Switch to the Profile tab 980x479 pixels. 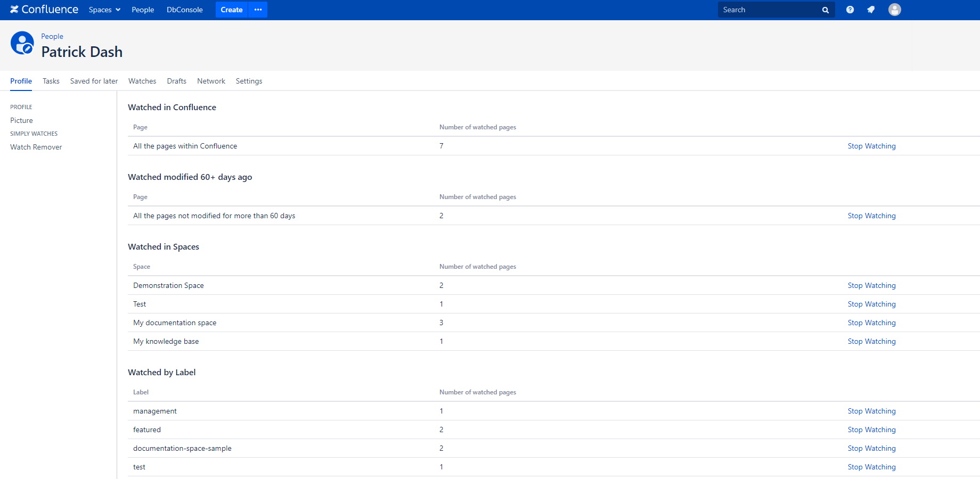[x=21, y=81]
